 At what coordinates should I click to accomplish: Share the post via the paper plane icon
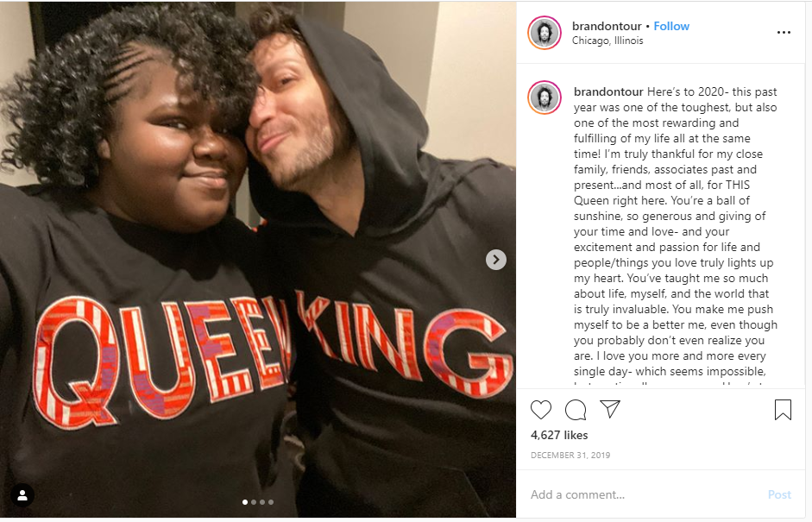point(610,410)
